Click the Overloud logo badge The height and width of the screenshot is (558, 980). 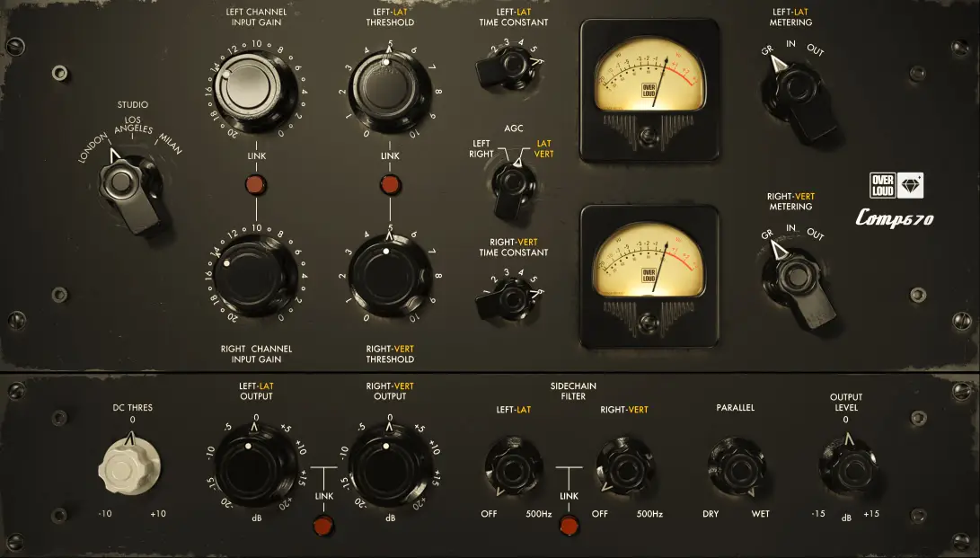tap(882, 186)
